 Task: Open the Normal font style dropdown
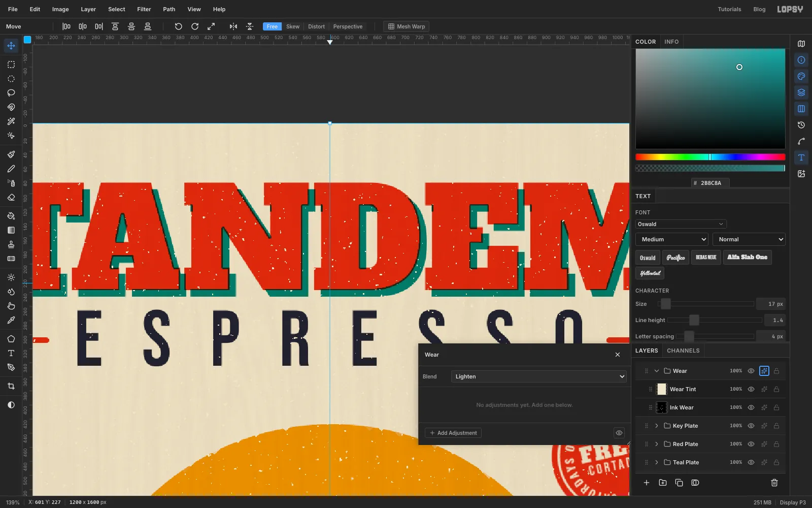749,239
